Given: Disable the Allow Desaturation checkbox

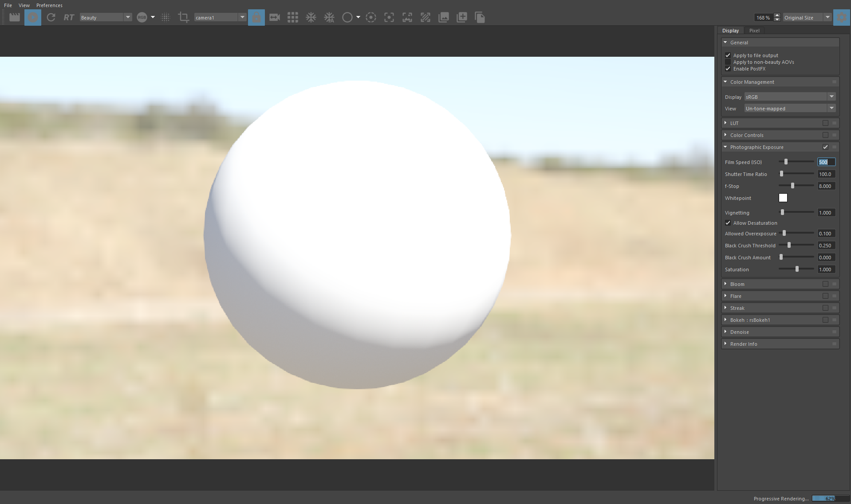Looking at the screenshot, I should tap(728, 223).
